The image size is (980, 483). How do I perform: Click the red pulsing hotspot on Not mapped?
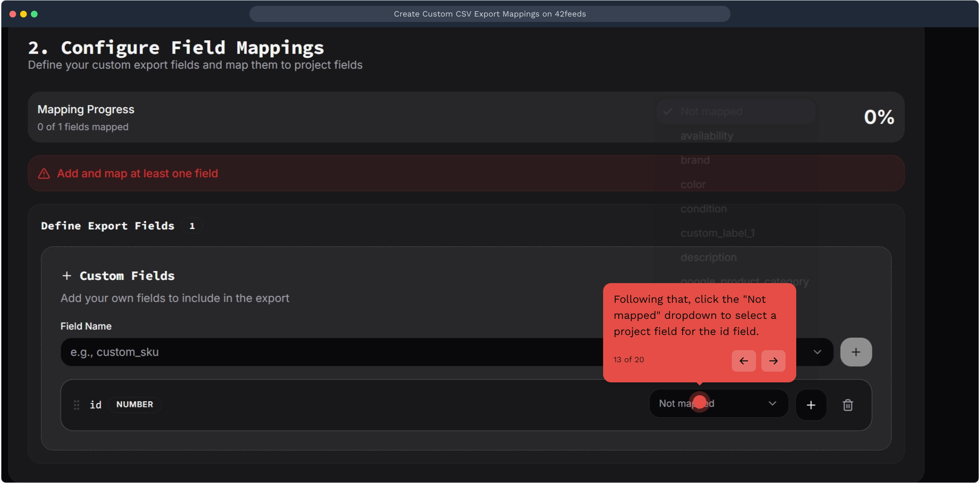(700, 402)
